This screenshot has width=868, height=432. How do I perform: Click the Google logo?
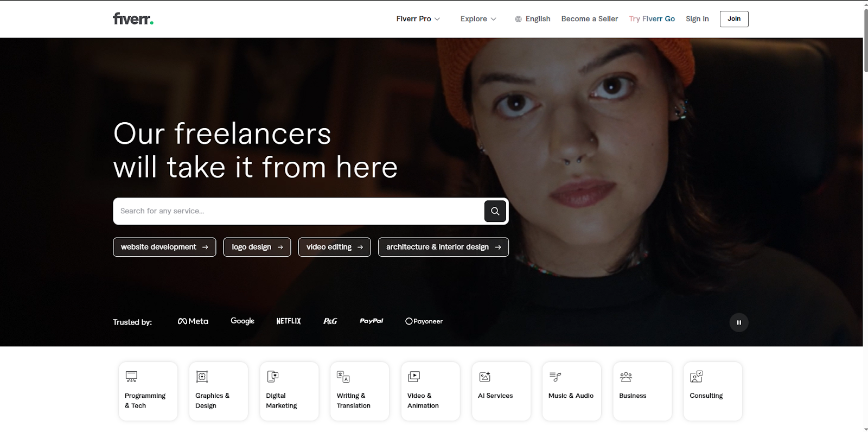point(242,321)
